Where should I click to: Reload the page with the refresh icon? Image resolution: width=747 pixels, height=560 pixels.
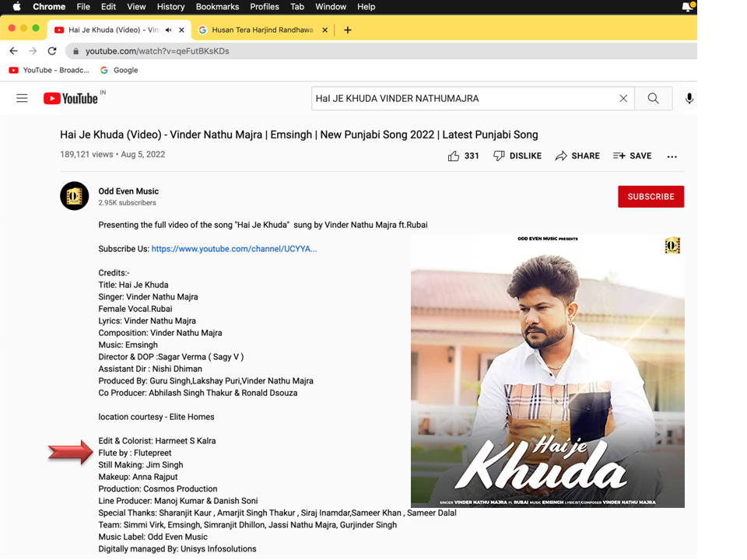(52, 51)
